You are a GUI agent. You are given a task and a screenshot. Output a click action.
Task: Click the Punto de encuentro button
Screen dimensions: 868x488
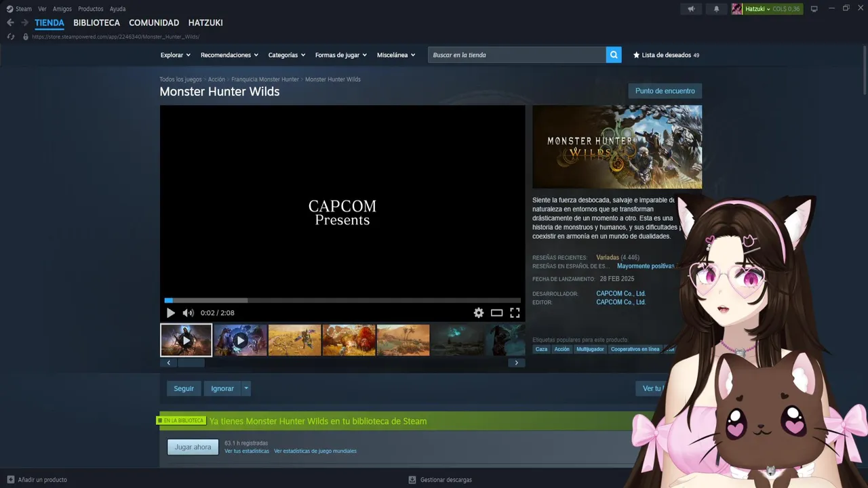click(x=665, y=91)
